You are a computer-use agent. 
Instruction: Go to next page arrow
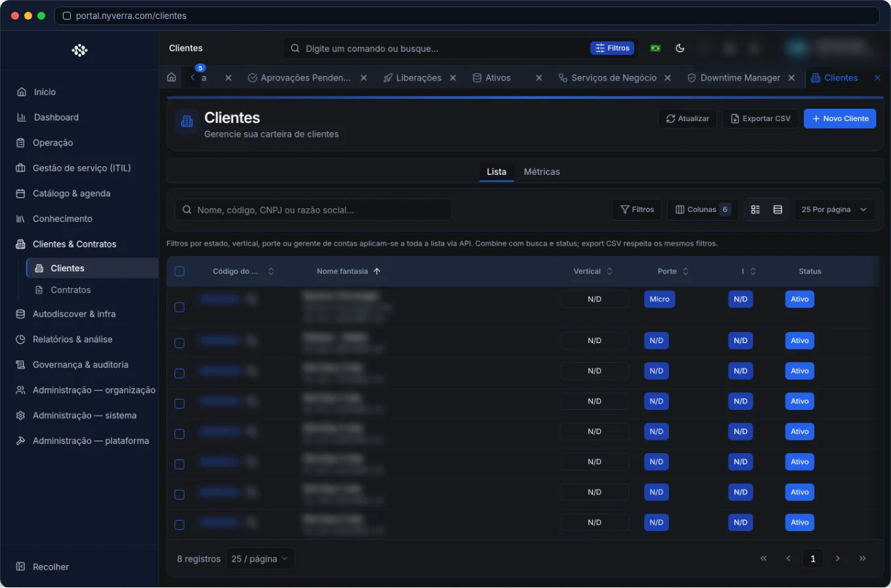837,559
